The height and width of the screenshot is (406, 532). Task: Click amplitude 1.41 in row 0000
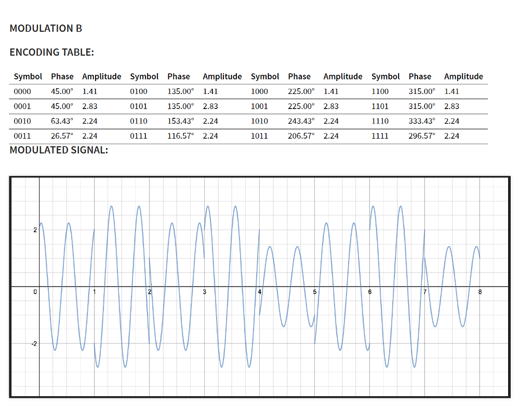point(90,91)
